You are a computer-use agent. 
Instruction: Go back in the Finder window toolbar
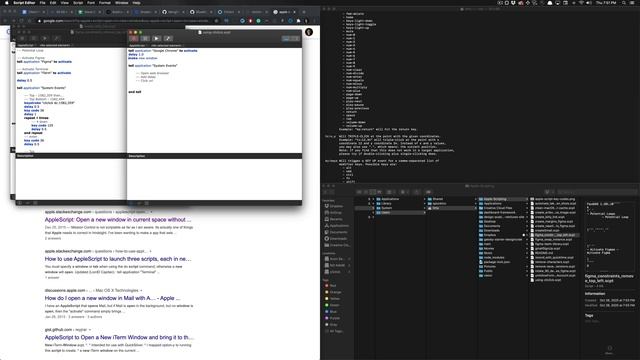point(326,192)
